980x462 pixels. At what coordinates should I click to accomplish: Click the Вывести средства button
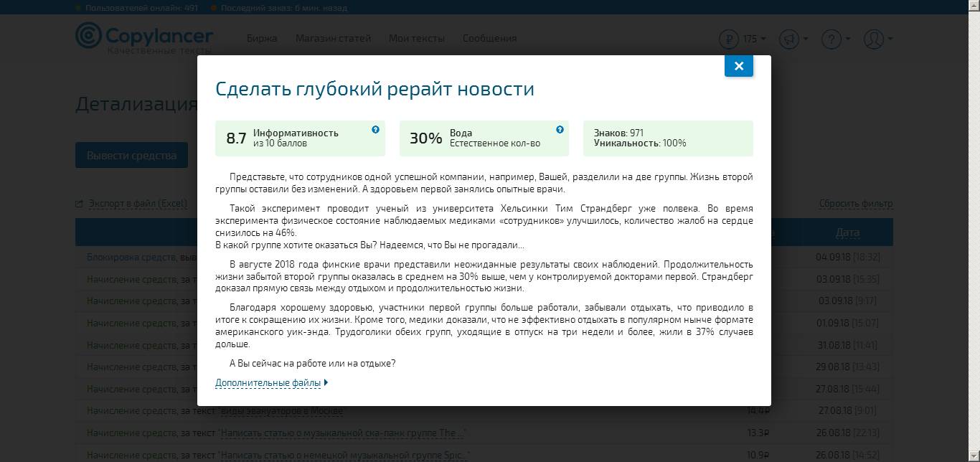click(x=131, y=155)
